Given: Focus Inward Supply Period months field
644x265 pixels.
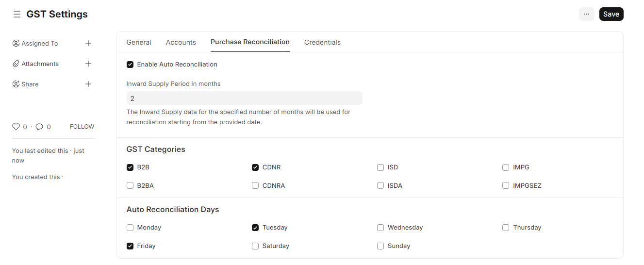Looking at the screenshot, I should tap(245, 98).
